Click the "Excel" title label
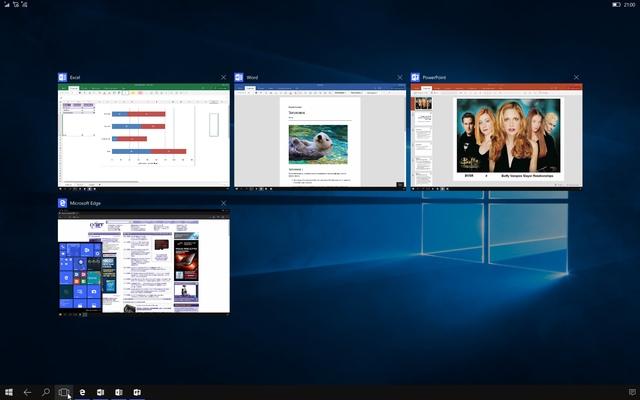This screenshot has height=400, width=640. tap(75, 77)
